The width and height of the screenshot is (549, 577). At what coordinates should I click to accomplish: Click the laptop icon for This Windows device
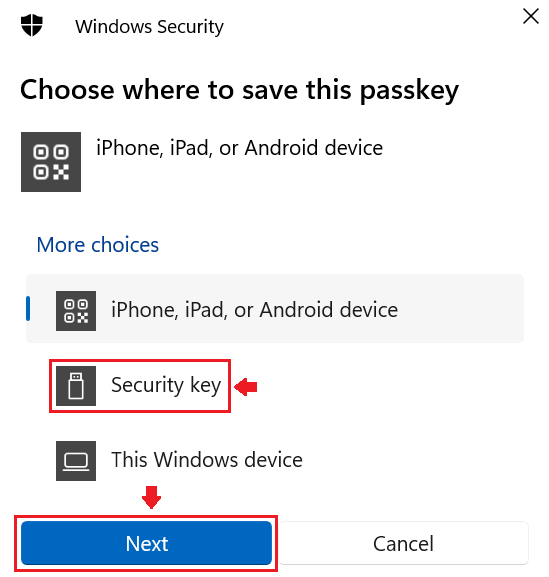click(x=76, y=461)
